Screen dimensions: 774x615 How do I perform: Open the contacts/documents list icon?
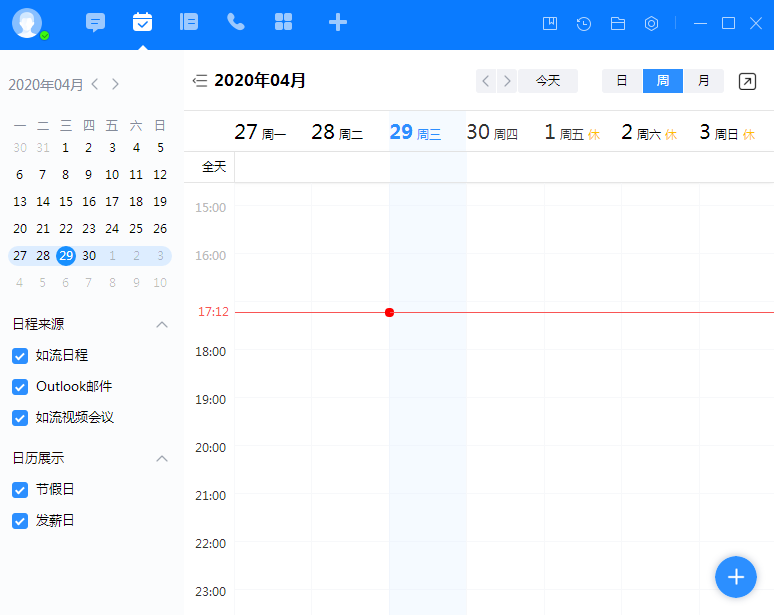[x=189, y=22]
